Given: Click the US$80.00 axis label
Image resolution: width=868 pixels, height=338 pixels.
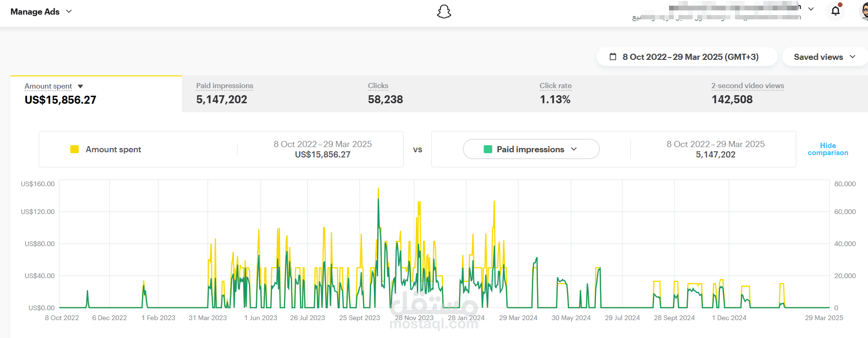Looking at the screenshot, I should pos(40,244).
